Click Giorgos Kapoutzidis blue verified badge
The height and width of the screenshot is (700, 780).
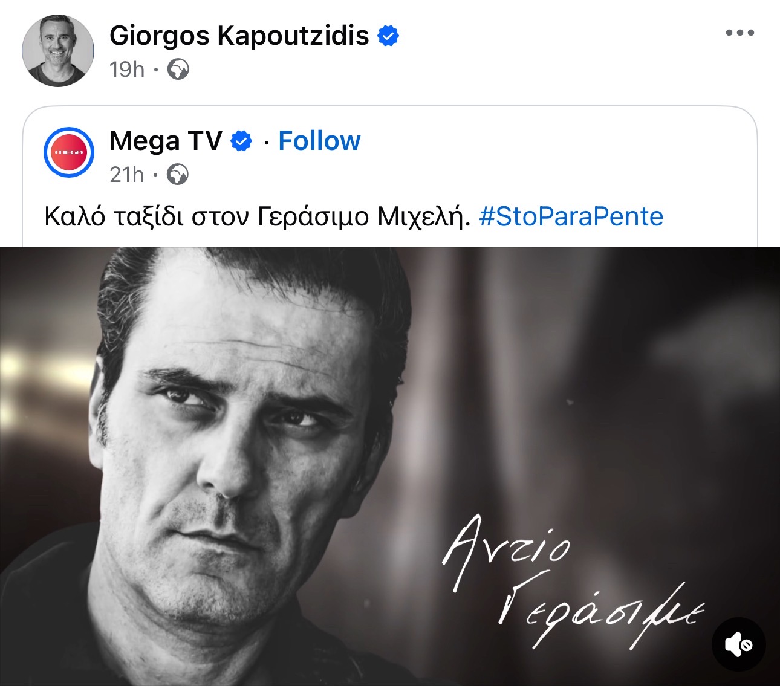(x=388, y=36)
